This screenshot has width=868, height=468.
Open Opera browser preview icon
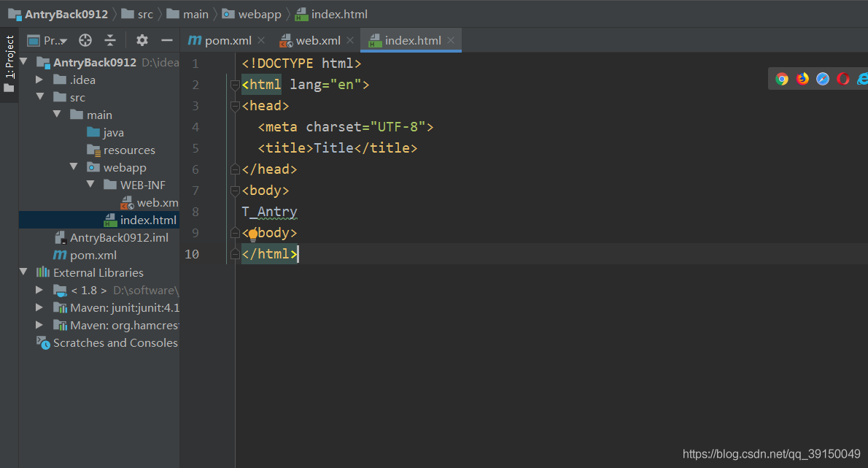[843, 79]
